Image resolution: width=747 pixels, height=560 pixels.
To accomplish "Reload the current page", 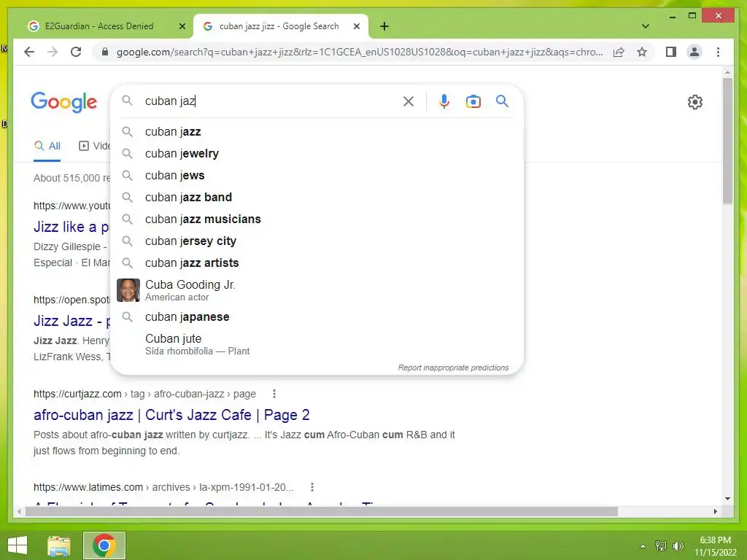I will (76, 52).
